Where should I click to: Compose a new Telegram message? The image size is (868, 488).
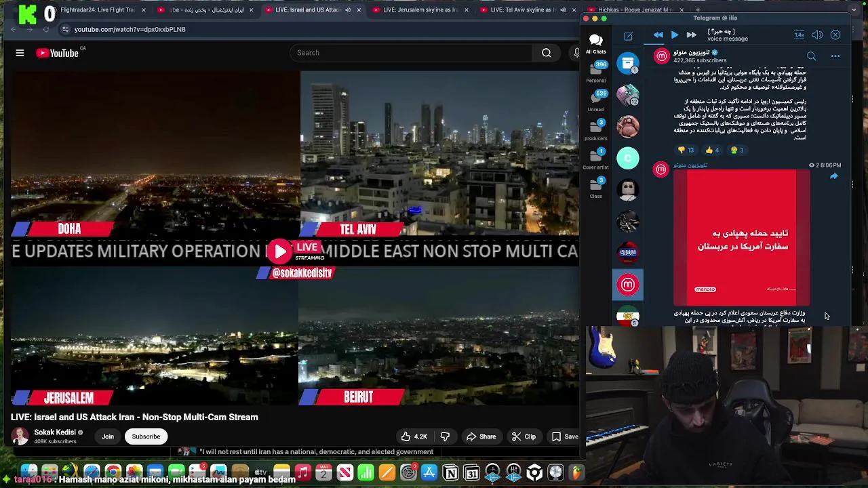[x=628, y=36]
